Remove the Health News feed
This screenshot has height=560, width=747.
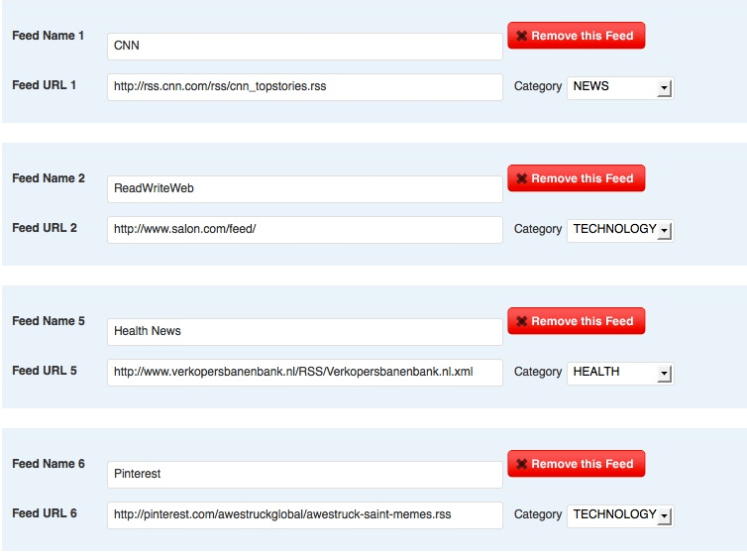tap(577, 321)
